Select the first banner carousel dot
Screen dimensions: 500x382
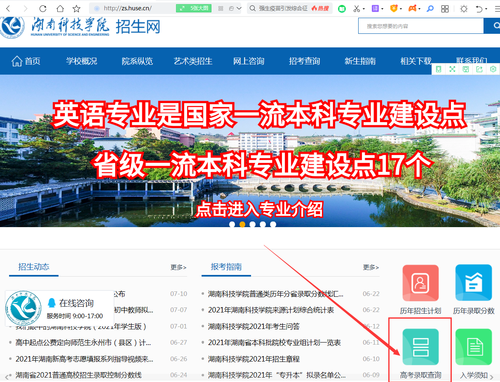(232, 224)
